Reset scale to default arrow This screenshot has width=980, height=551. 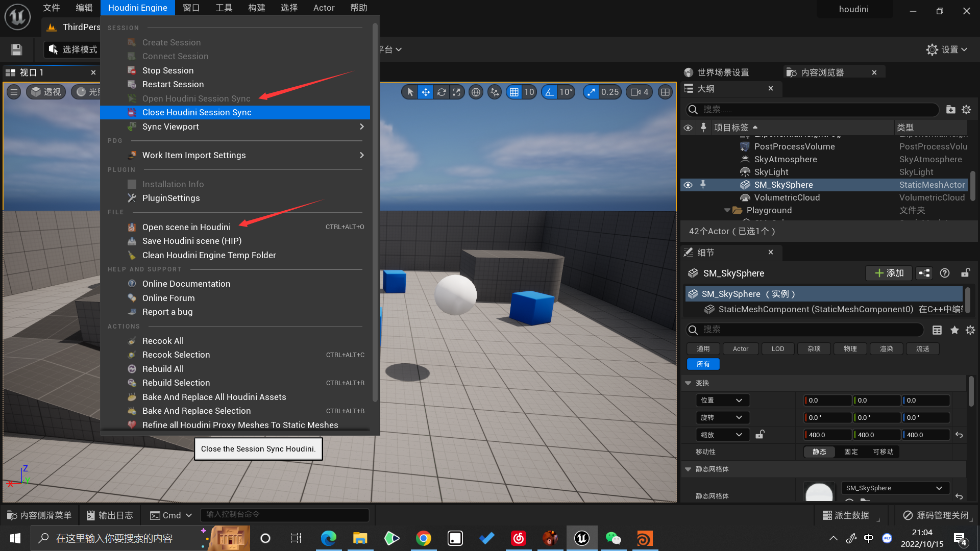pos(959,435)
